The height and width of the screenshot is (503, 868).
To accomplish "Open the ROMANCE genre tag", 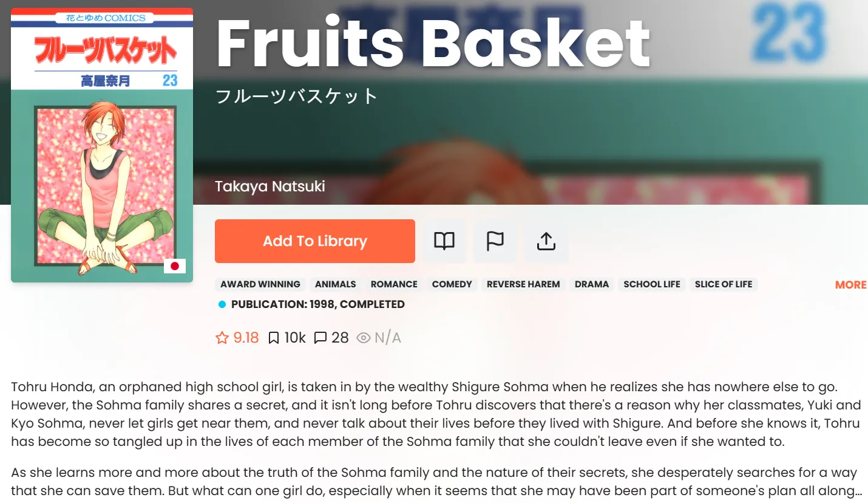I will 394,284.
